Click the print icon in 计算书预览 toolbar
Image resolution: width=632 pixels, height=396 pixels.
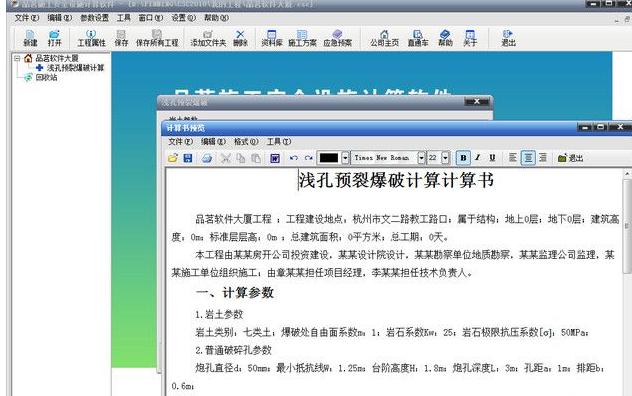coord(207,158)
